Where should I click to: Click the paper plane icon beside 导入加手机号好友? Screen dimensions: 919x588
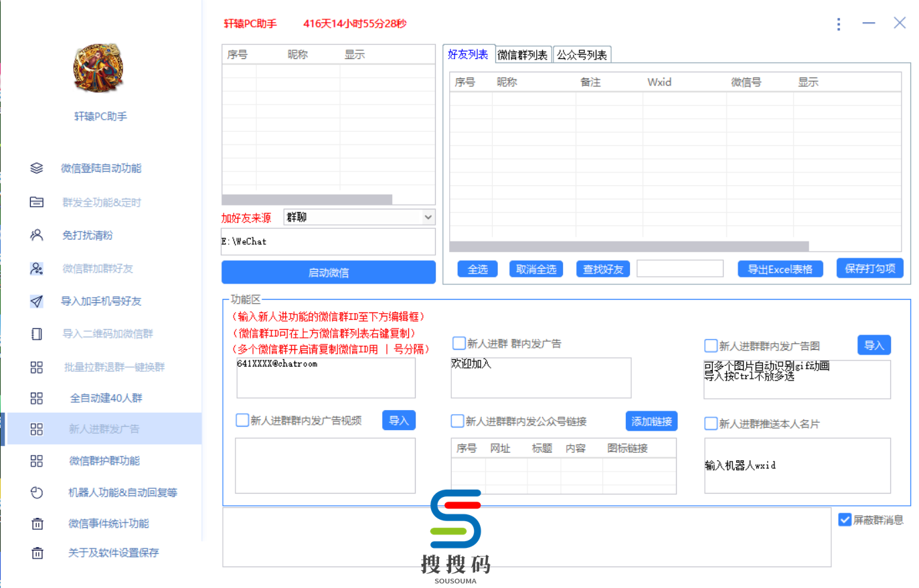(37, 301)
